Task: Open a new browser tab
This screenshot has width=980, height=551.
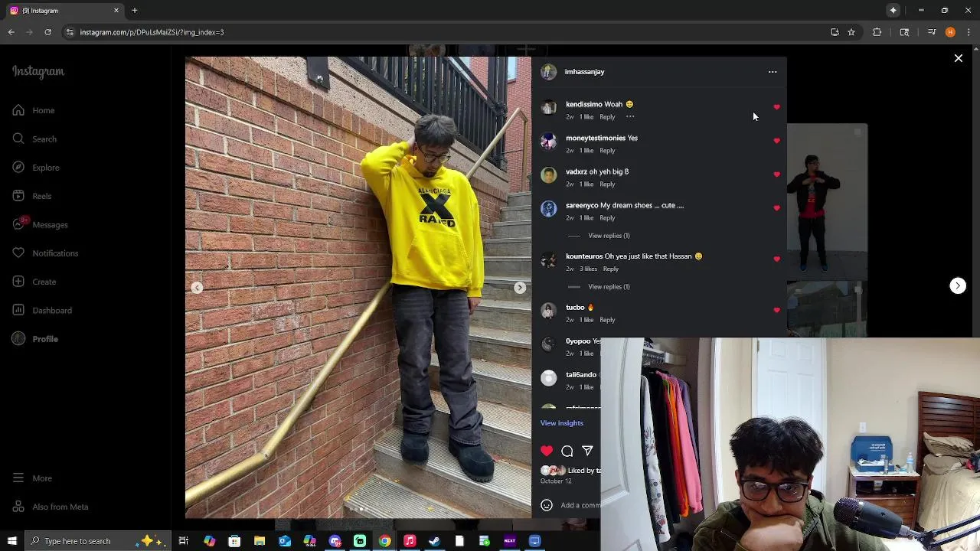Action: click(134, 11)
